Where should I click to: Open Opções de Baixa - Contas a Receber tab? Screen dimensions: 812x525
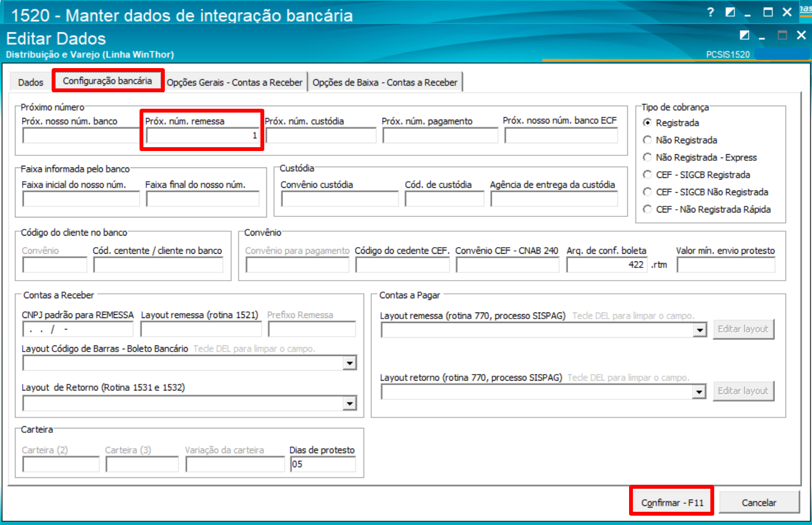pyautogui.click(x=385, y=82)
